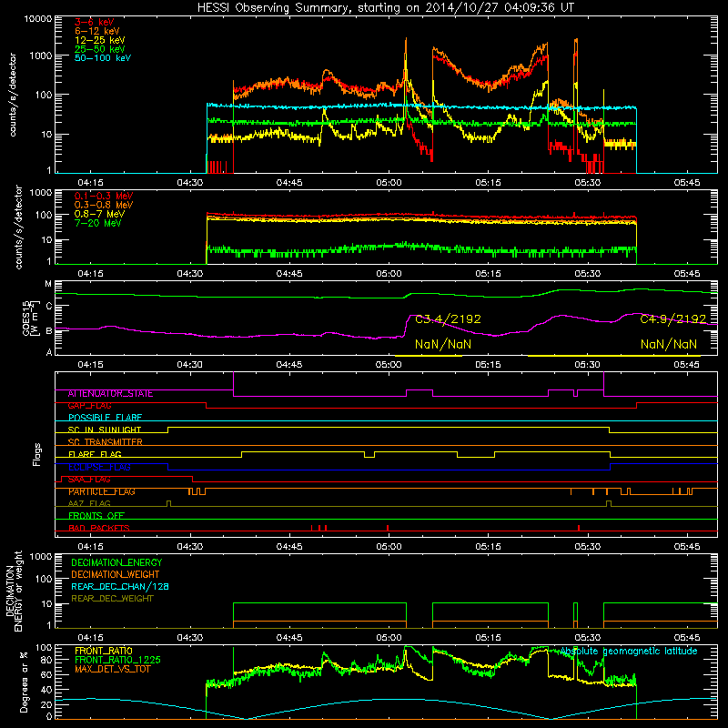Click the HESSI Observing Summary title
728x728 pixels.
386,7
